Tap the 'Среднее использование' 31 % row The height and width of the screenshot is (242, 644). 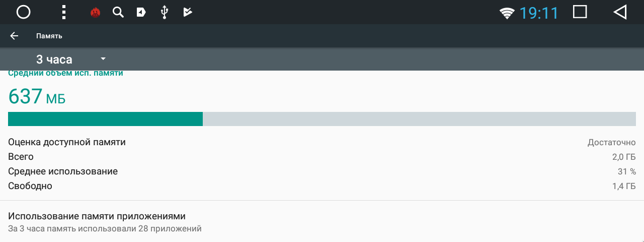(x=322, y=171)
